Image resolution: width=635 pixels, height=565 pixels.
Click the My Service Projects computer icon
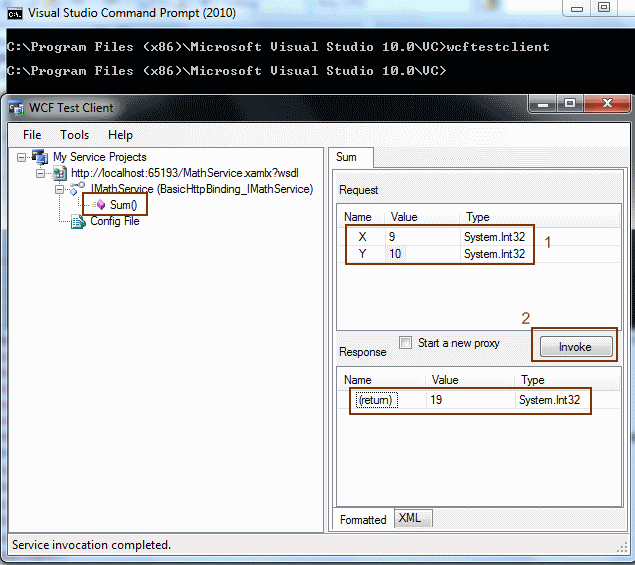tap(40, 157)
